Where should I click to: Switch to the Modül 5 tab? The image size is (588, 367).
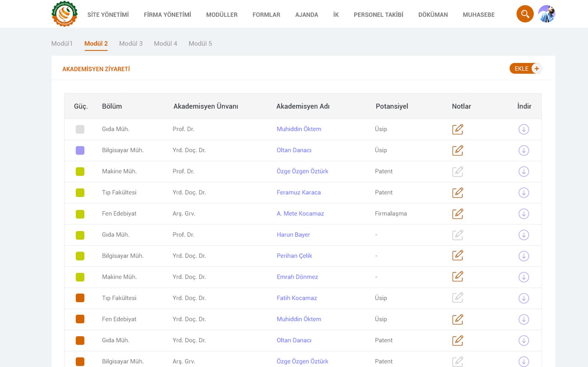click(x=200, y=43)
